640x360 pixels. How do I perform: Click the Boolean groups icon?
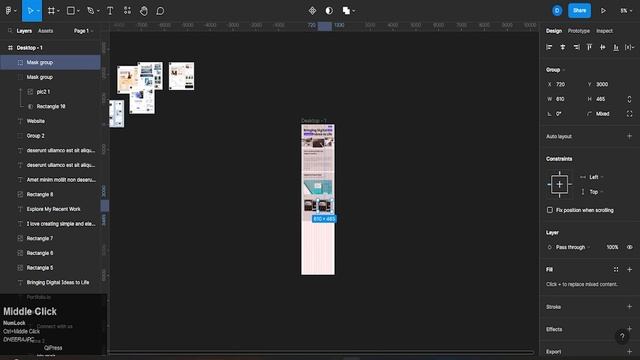[x=346, y=11]
